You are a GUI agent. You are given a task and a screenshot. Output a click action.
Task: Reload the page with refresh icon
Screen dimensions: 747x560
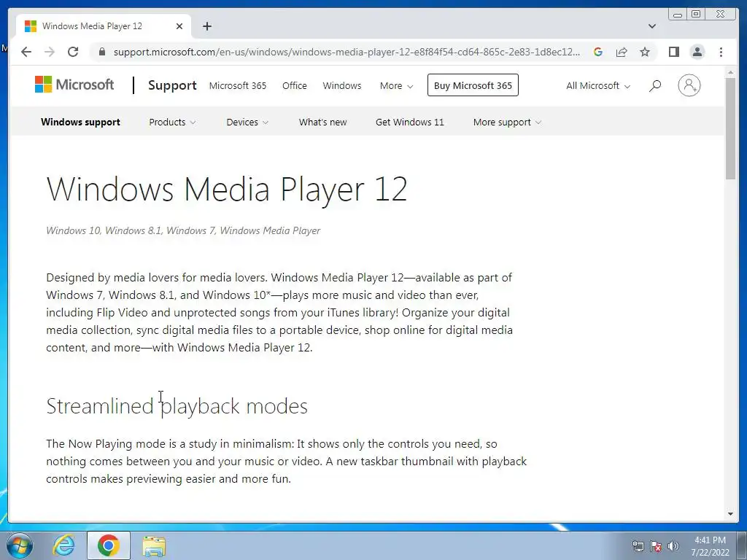73,52
